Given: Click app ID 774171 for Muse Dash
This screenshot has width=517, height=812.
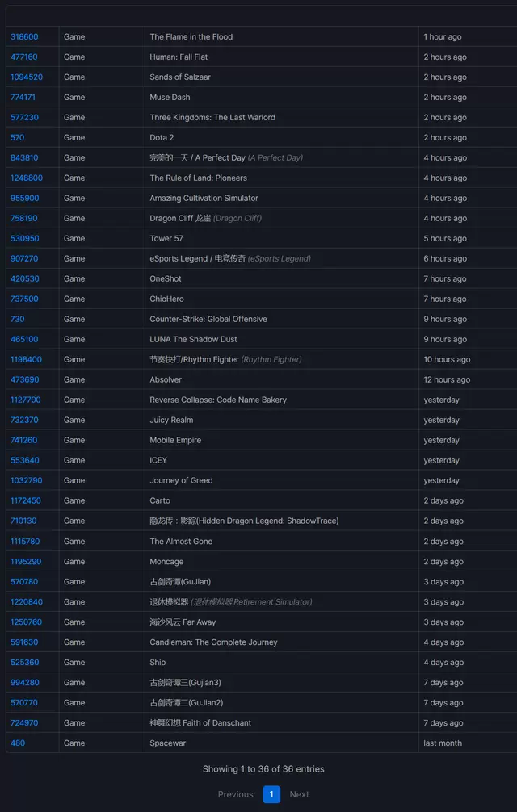Looking at the screenshot, I should coord(23,98).
